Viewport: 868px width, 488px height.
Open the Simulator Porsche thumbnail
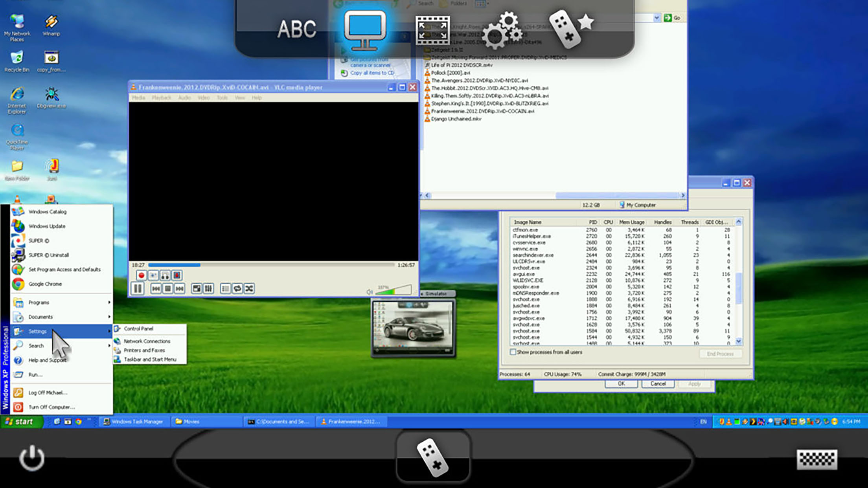pyautogui.click(x=413, y=328)
